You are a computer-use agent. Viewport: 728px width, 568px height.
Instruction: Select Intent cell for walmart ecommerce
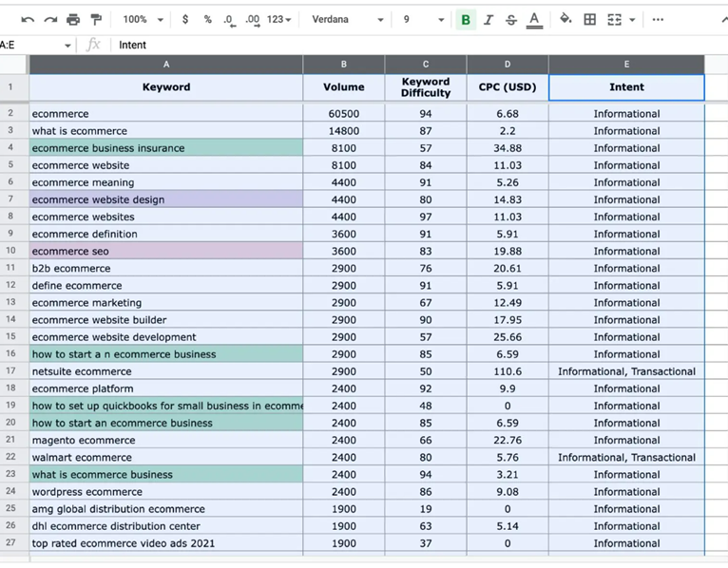click(626, 457)
